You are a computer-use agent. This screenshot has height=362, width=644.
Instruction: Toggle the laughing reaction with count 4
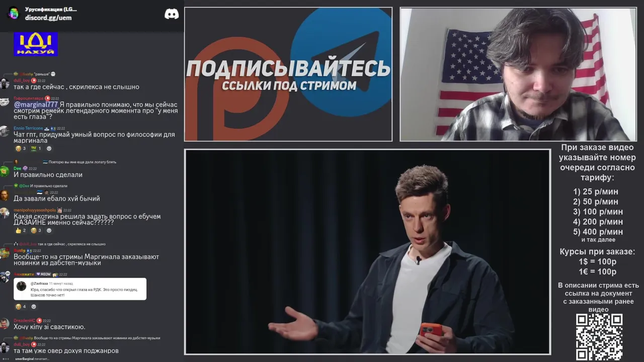(x=21, y=306)
